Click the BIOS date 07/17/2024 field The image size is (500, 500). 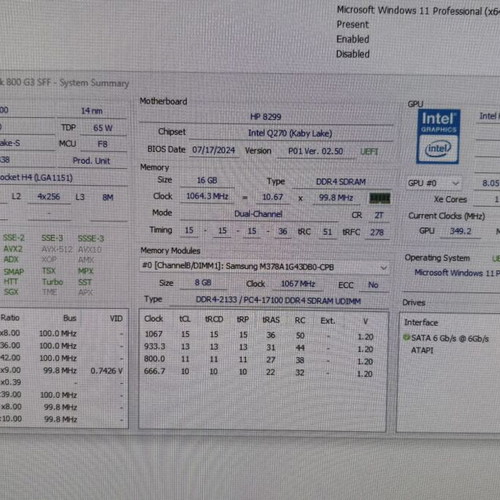click(214, 150)
